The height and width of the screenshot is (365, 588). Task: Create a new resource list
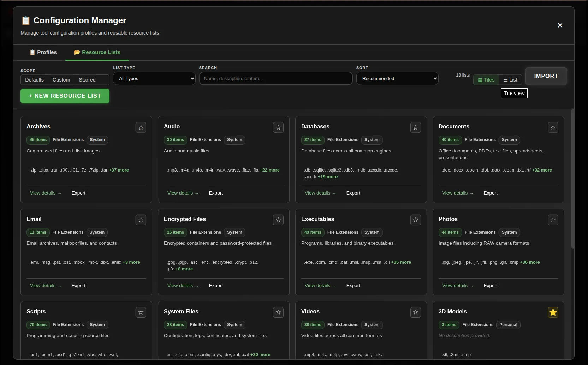65,96
